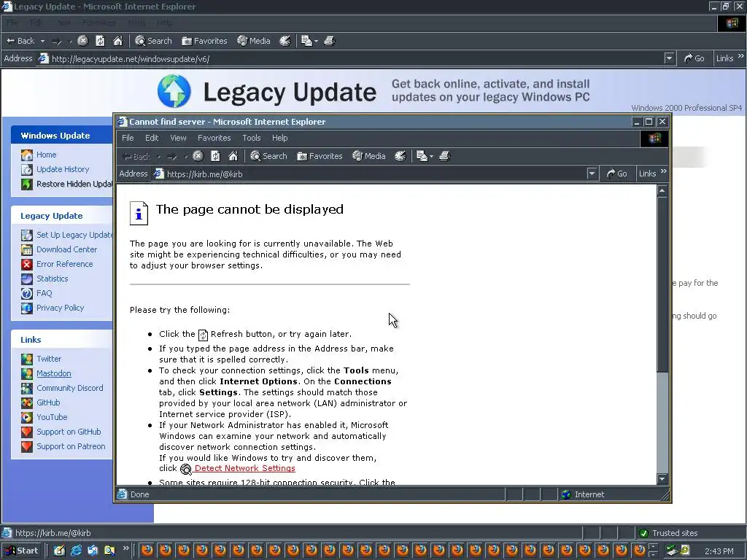Click the address field showing legacyupdate.net URL
This screenshot has height=560, width=747.
350,58
